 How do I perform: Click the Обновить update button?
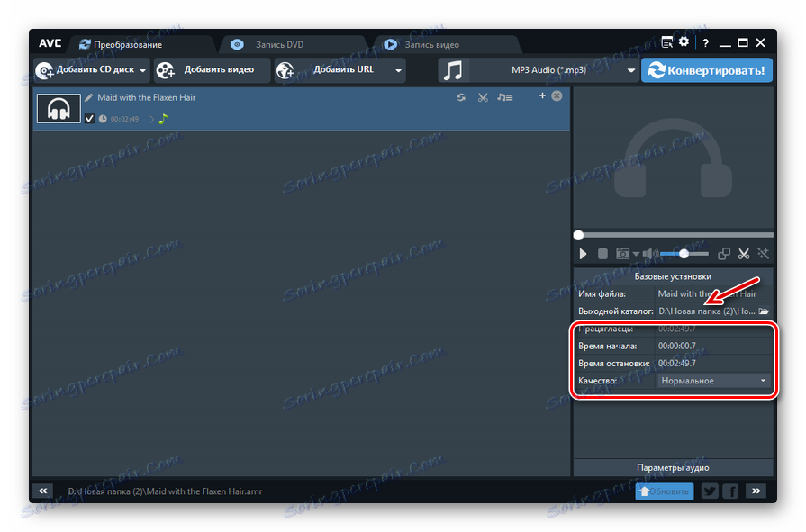coord(665,491)
